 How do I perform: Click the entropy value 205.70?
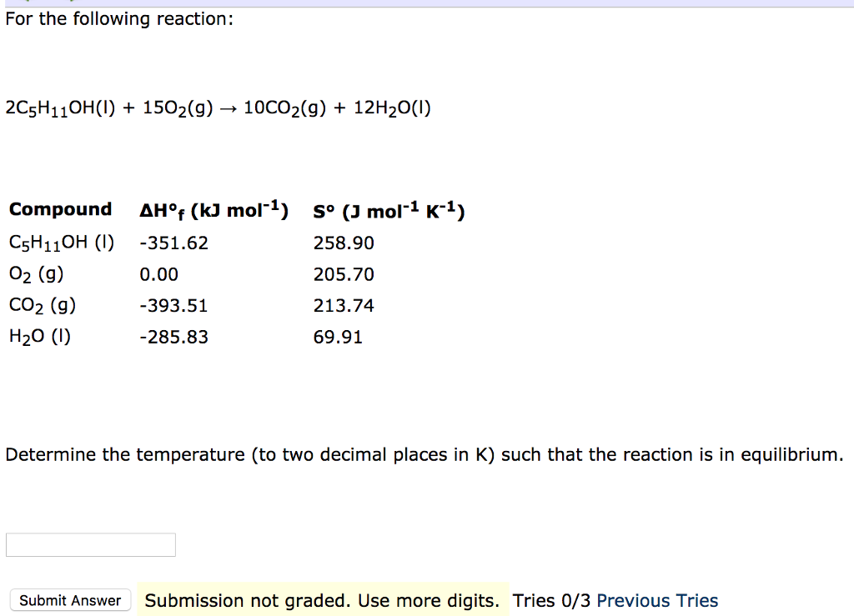pos(344,273)
